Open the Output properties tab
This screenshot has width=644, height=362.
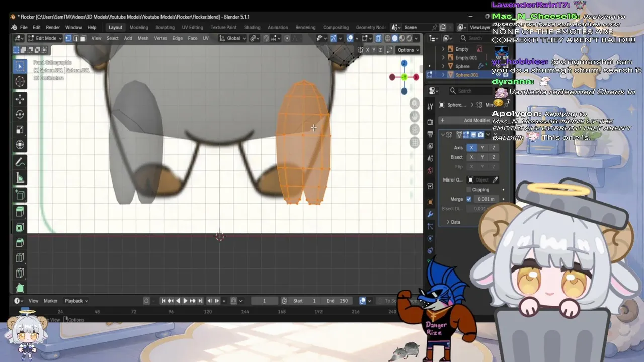430,134
